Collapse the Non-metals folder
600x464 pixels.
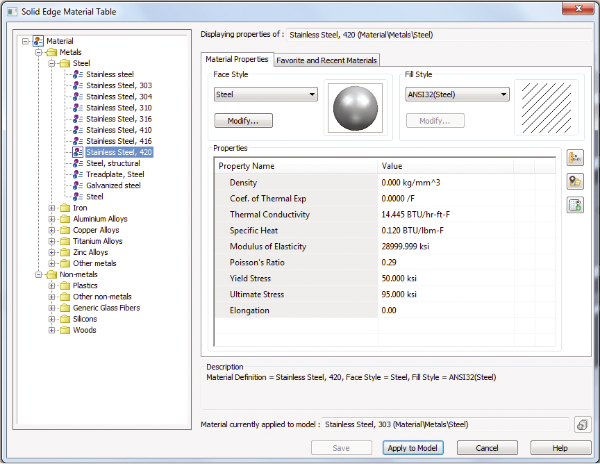click(x=39, y=274)
